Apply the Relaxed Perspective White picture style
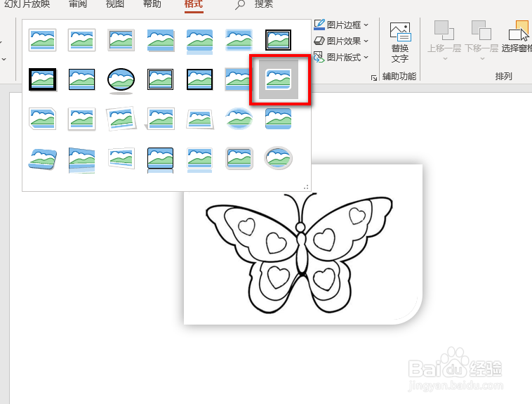 coord(200,119)
